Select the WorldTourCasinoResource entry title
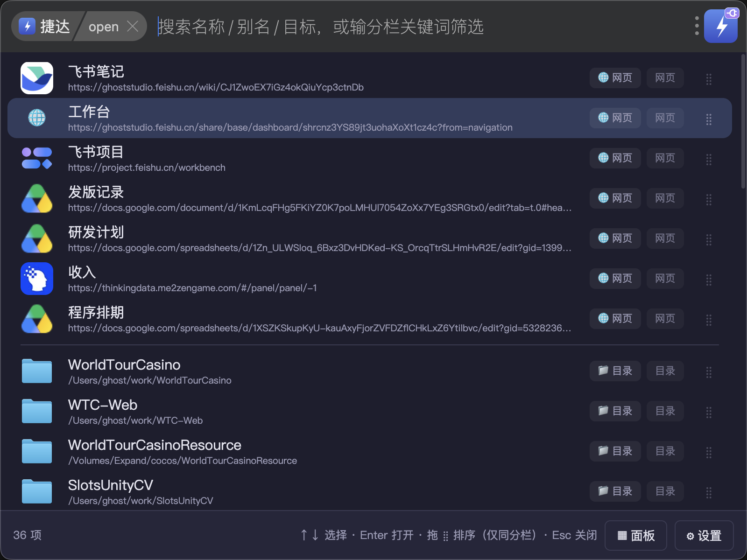The image size is (747, 560). (155, 445)
